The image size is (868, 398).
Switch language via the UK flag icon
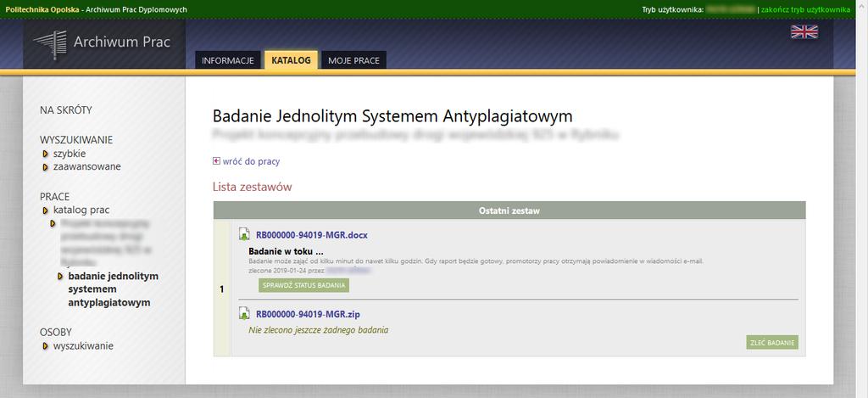pyautogui.click(x=804, y=31)
